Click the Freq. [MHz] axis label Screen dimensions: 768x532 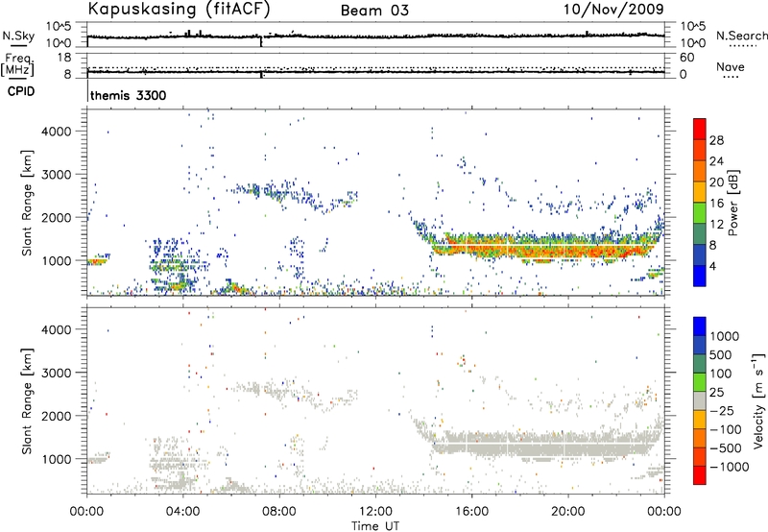(17, 65)
